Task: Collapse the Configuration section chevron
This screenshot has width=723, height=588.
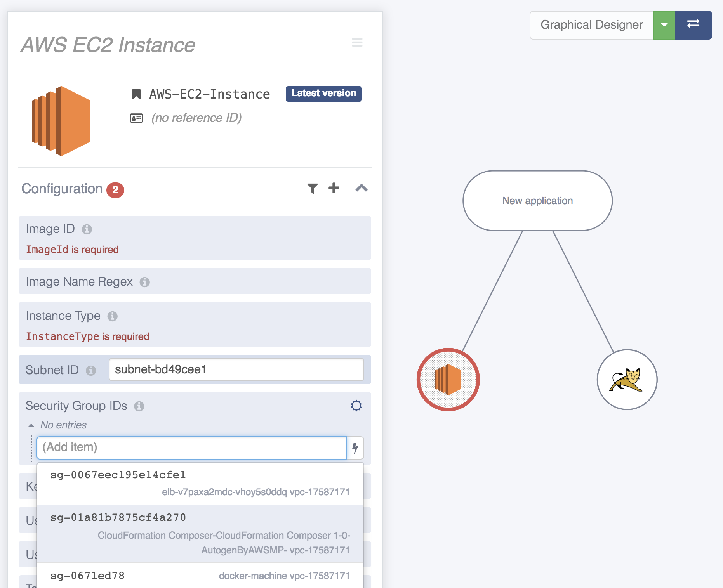Action: [361, 188]
